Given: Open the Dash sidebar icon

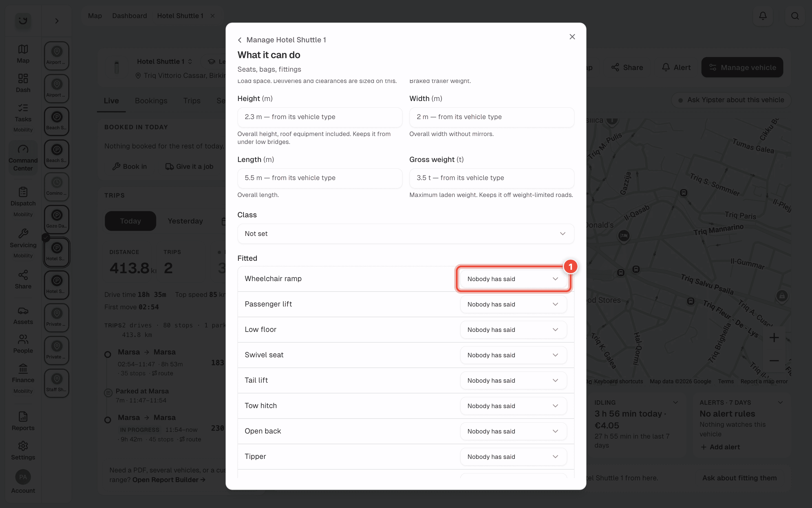Looking at the screenshot, I should [23, 83].
